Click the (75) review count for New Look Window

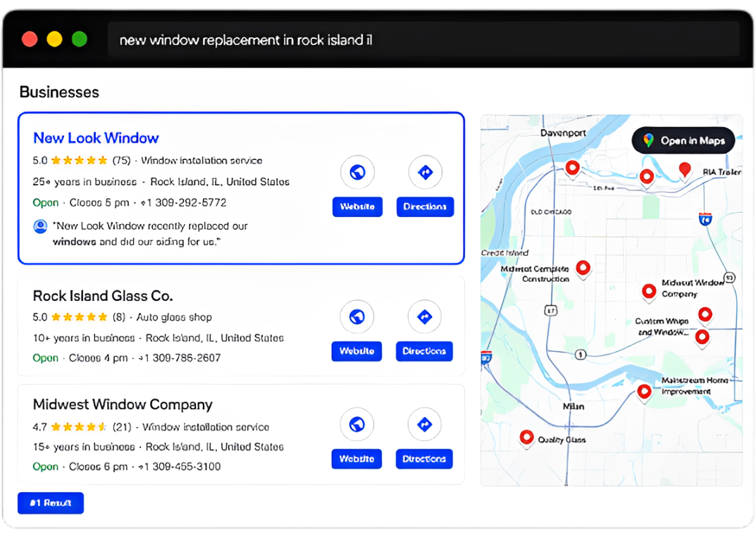(x=121, y=161)
